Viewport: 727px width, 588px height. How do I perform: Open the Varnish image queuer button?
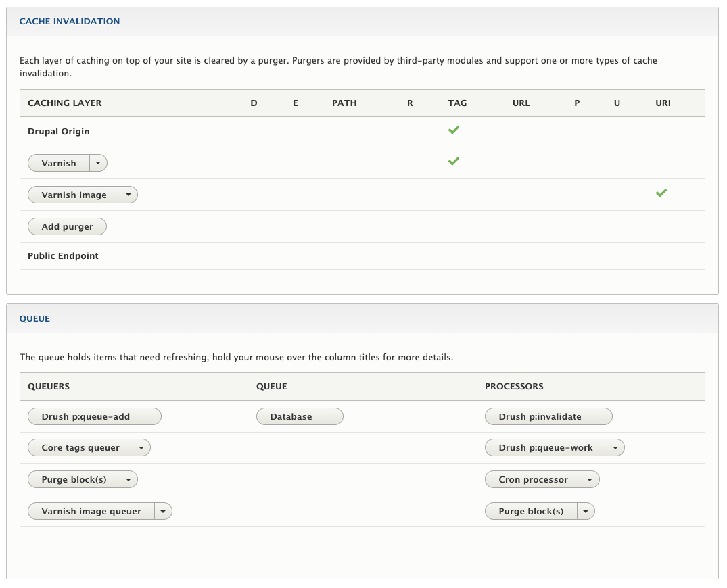[91, 511]
